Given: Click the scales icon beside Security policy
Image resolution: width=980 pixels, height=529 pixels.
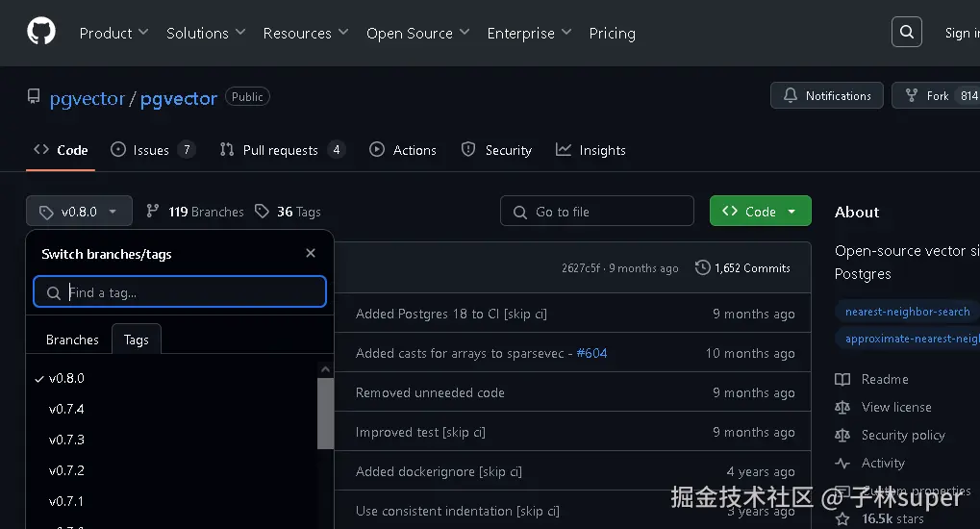Looking at the screenshot, I should pyautogui.click(x=842, y=435).
